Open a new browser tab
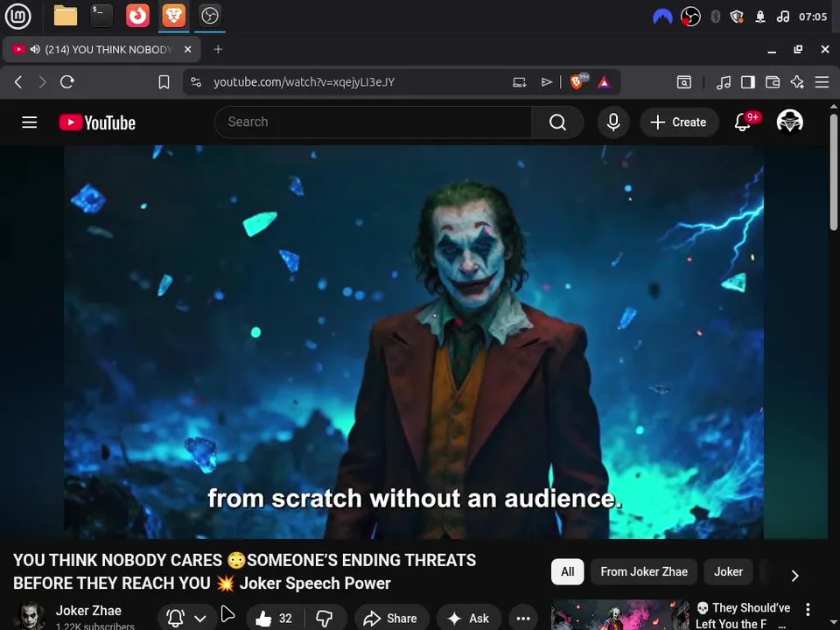The image size is (840, 630). 218,49
